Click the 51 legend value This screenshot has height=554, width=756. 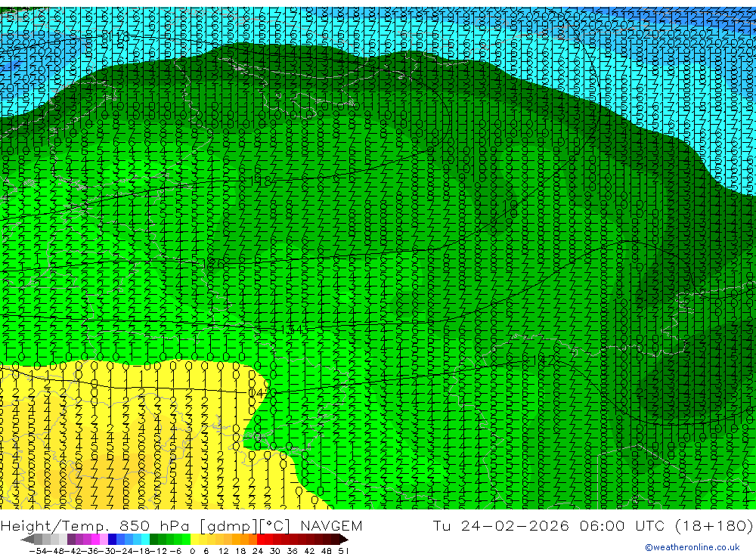[342, 551]
